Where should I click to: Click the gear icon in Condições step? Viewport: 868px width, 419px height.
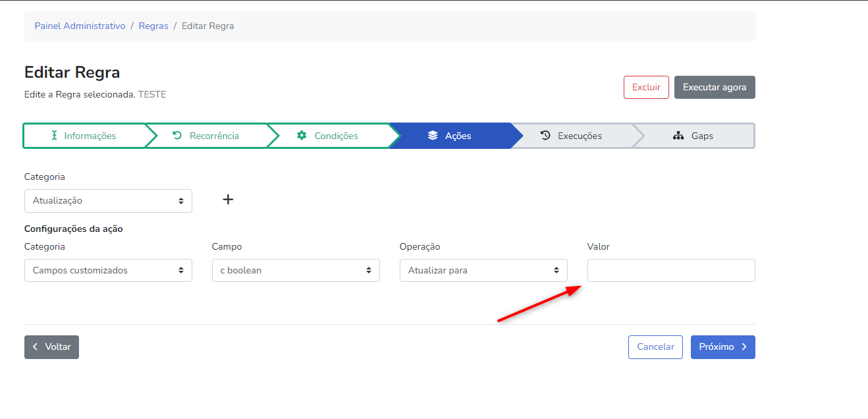[302, 136]
